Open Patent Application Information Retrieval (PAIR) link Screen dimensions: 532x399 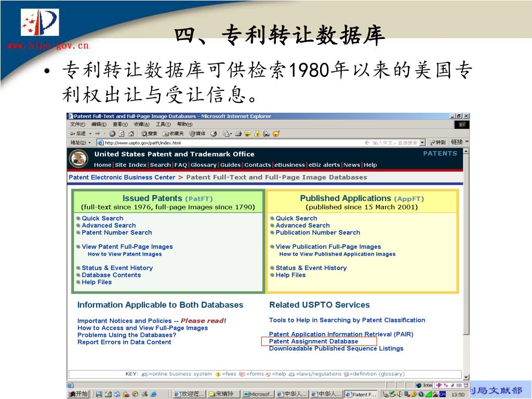[341, 334]
